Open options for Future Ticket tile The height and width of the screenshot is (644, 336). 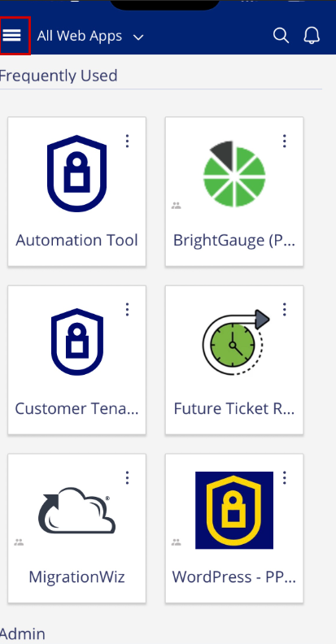pyautogui.click(x=285, y=309)
